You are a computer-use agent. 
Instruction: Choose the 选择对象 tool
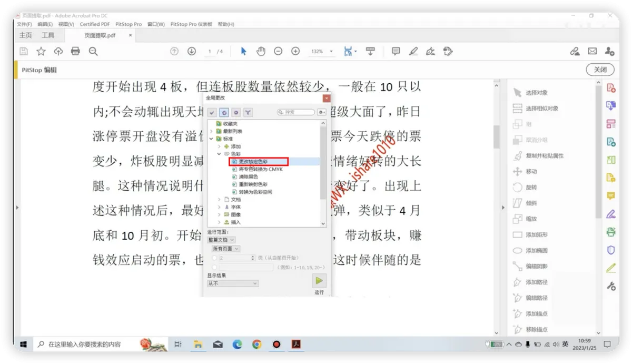[531, 93]
